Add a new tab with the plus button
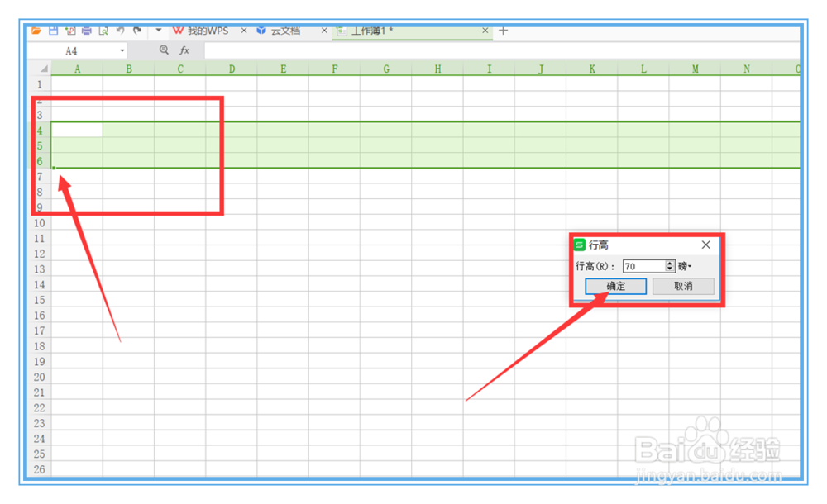 coord(503,31)
